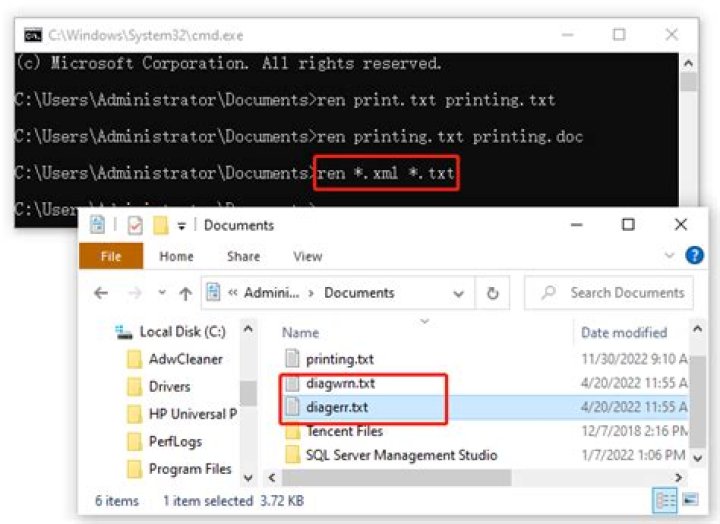The height and width of the screenshot is (524, 720).
Task: Click the search magnifier icon
Action: (548, 293)
